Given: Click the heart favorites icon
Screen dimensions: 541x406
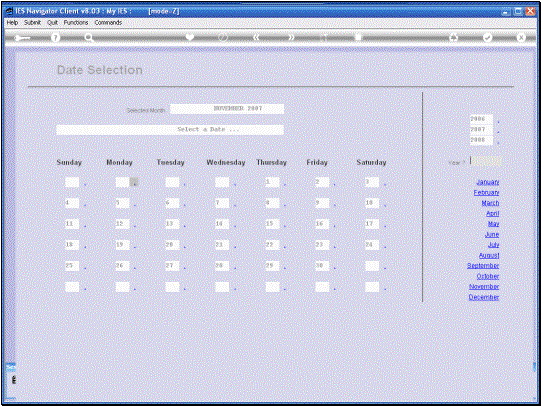Looking at the screenshot, I should click(189, 37).
